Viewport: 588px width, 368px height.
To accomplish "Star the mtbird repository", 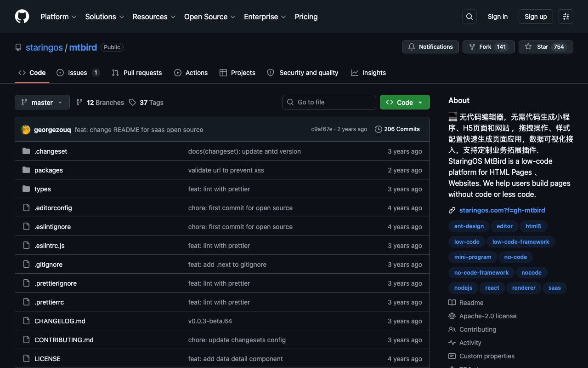I will tap(546, 47).
